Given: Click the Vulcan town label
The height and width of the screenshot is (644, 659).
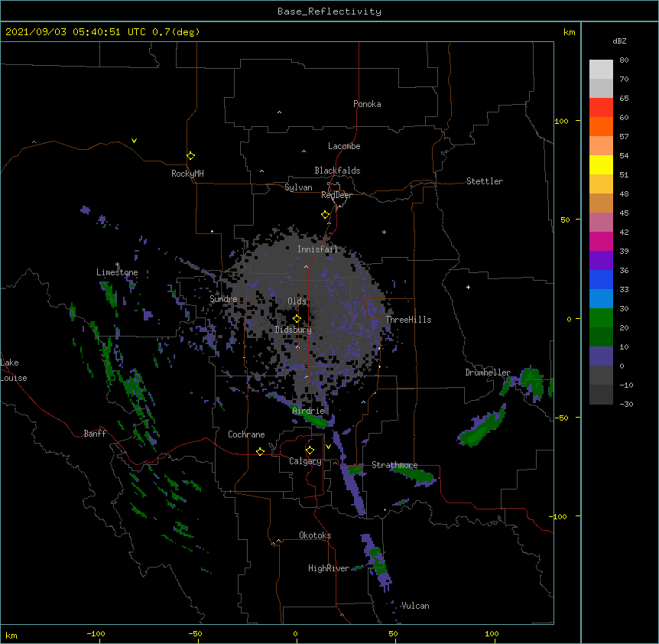Looking at the screenshot, I should coord(415,606).
